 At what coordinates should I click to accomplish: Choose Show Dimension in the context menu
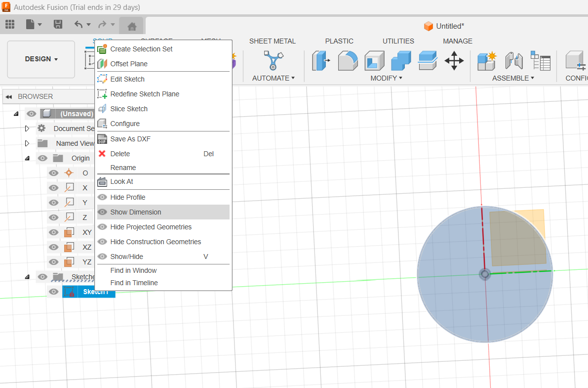click(163, 212)
